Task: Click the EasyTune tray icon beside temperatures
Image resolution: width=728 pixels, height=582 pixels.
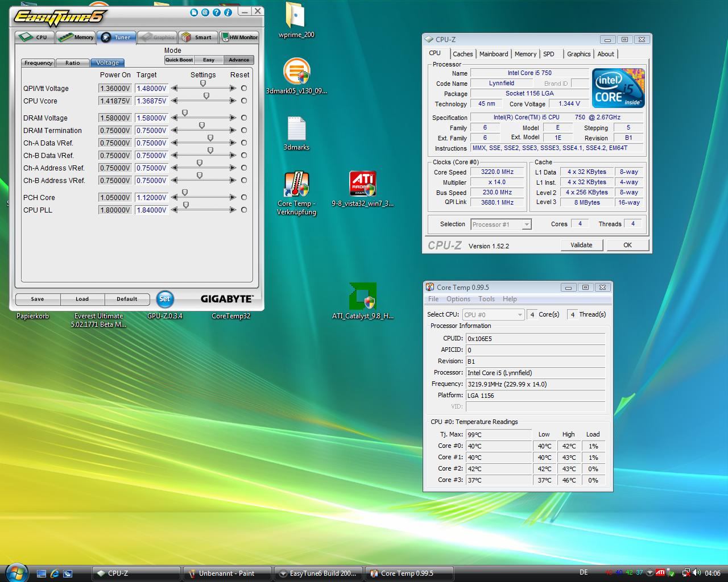Action: (x=650, y=573)
